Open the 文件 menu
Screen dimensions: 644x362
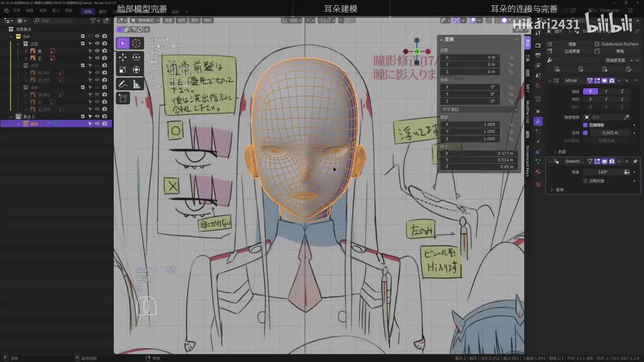coord(17,11)
